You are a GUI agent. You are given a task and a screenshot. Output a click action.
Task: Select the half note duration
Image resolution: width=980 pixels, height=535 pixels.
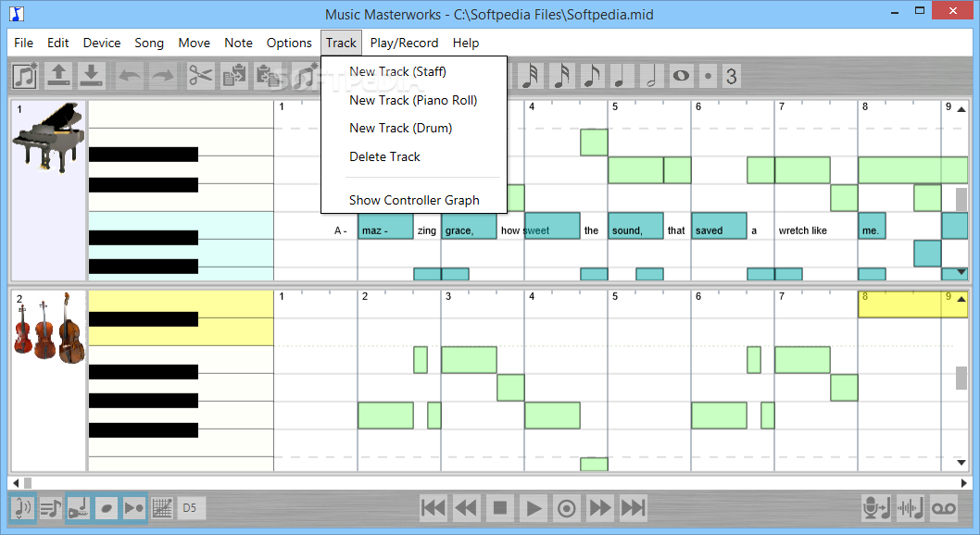(650, 76)
